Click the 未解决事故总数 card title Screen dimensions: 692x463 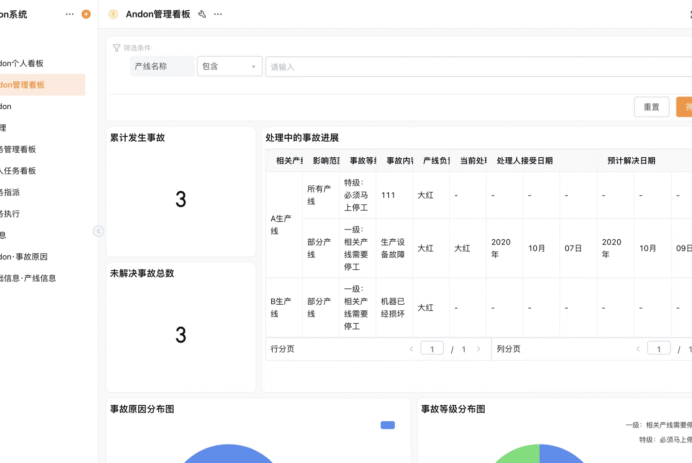click(142, 273)
